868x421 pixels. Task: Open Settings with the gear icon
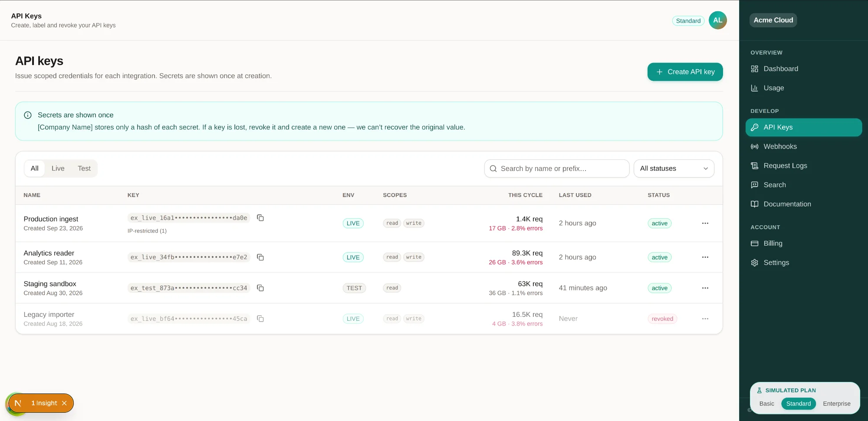click(x=803, y=263)
